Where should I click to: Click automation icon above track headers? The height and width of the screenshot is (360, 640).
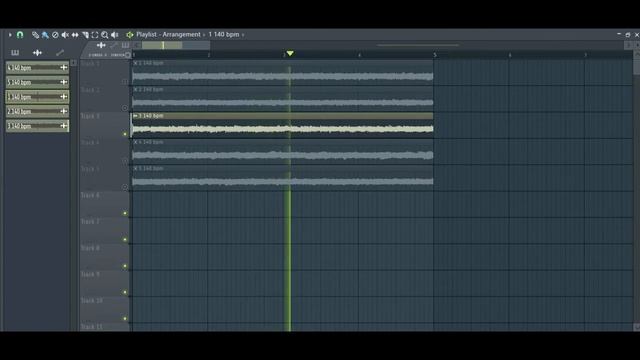pos(114,45)
